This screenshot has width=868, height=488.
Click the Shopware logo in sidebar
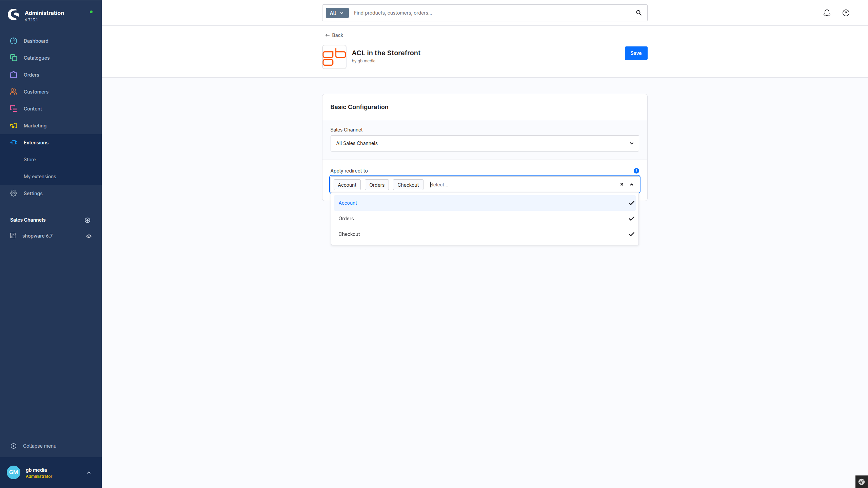14,15
